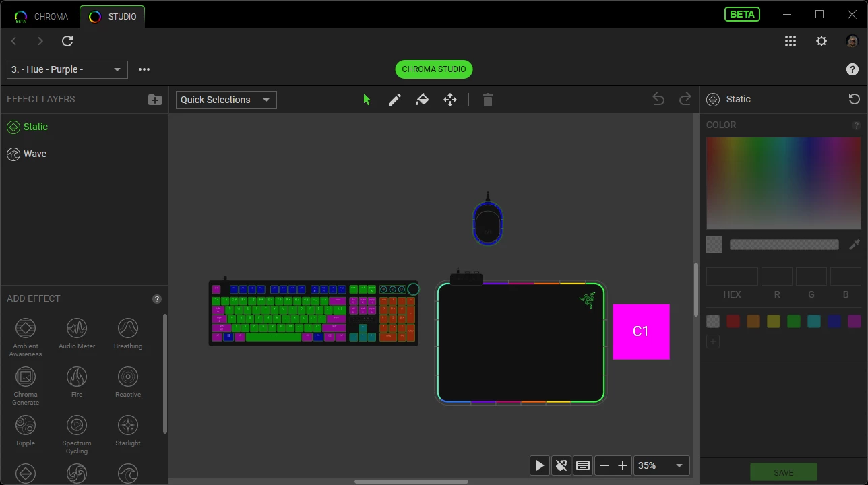Click the trash delete icon
Image resolution: width=868 pixels, height=485 pixels.
tap(488, 100)
